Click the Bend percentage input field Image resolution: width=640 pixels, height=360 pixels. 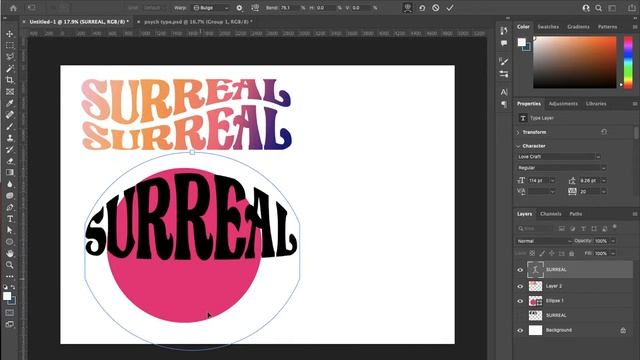pyautogui.click(x=289, y=8)
